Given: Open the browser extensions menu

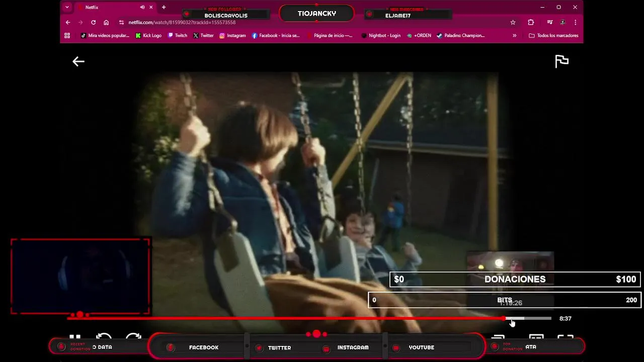Looking at the screenshot, I should tap(531, 22).
